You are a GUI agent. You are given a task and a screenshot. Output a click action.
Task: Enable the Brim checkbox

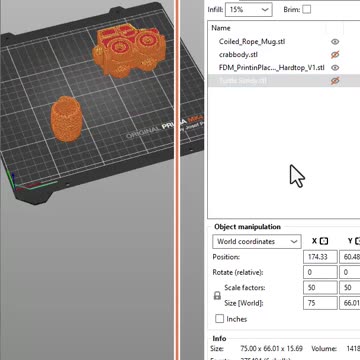click(306, 9)
